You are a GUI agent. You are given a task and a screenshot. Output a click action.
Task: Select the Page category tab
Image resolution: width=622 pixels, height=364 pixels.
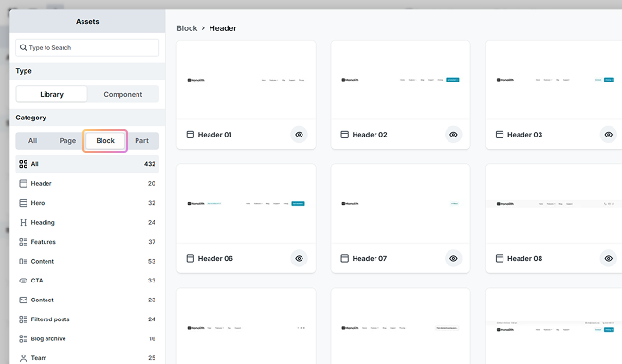(67, 140)
